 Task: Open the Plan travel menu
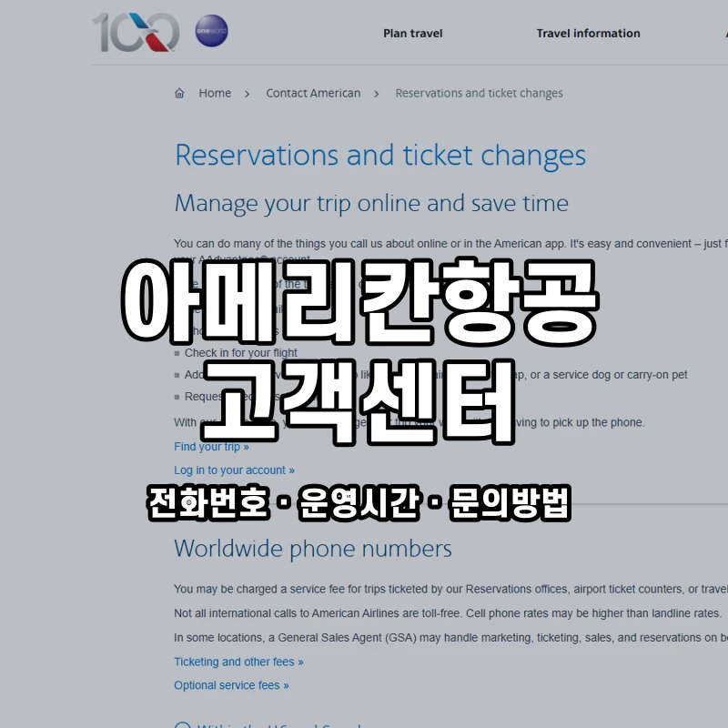(413, 34)
